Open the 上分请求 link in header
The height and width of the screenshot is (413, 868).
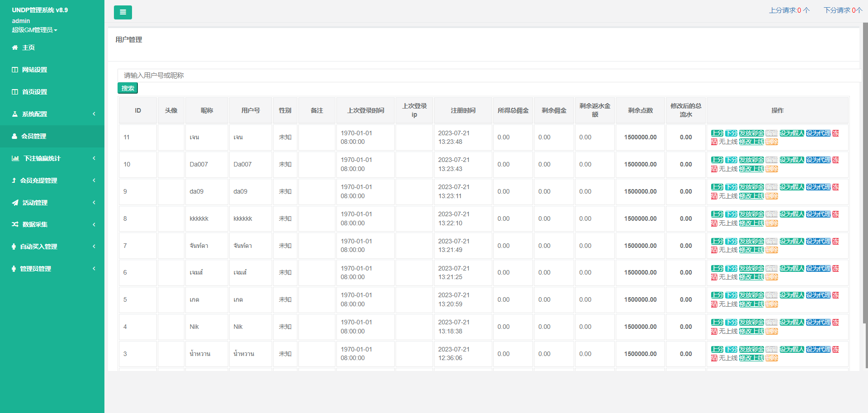click(789, 10)
